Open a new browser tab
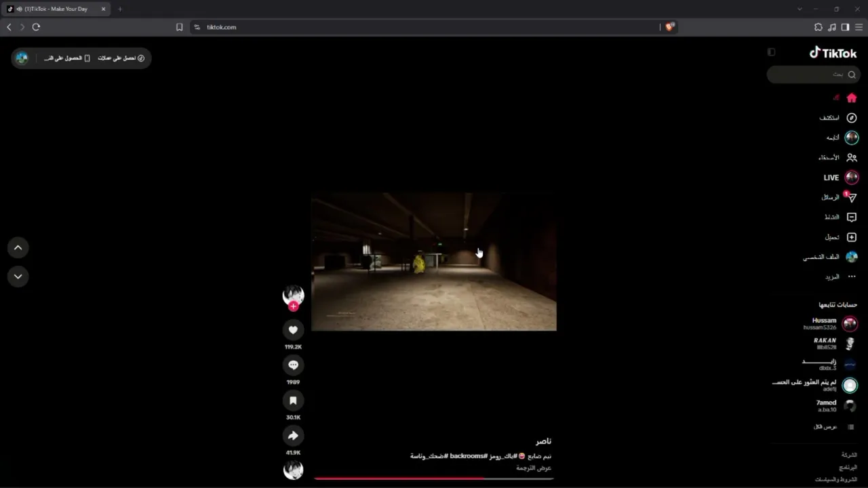The image size is (868, 488). 120,9
